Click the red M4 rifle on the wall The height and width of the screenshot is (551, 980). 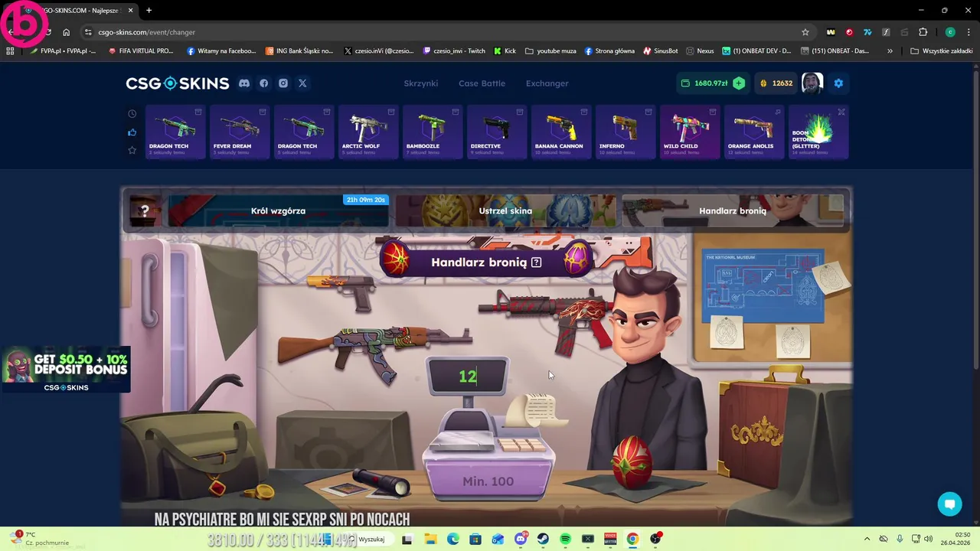547,318
